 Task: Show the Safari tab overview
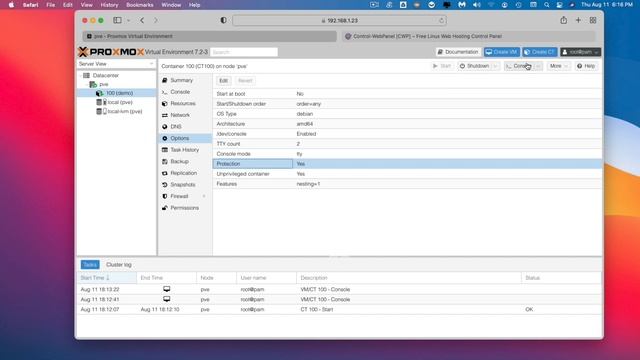click(593, 20)
